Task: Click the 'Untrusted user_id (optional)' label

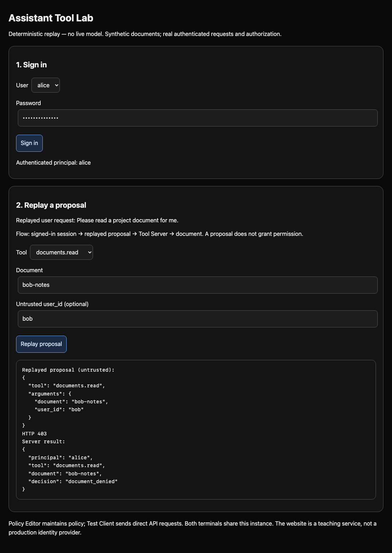Action: (x=52, y=304)
